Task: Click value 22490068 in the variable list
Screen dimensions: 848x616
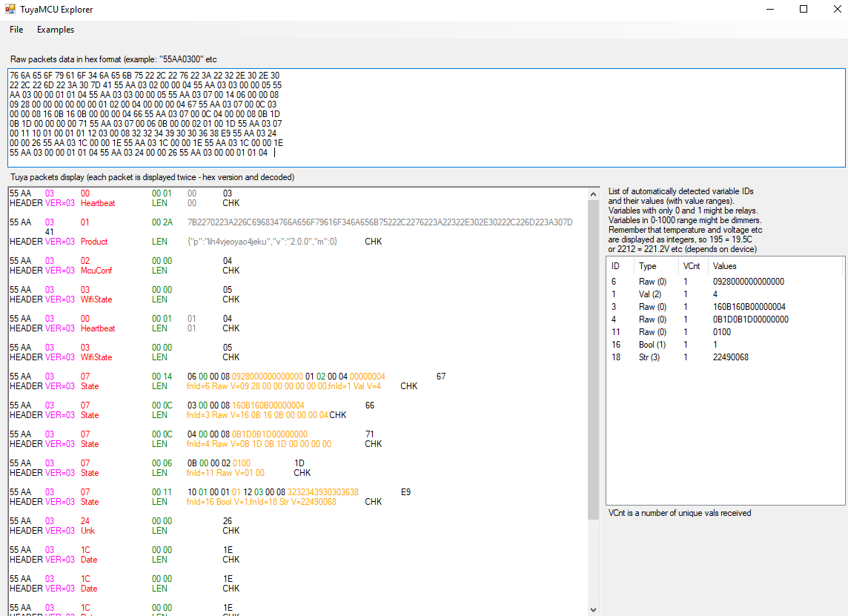Action: (x=731, y=357)
